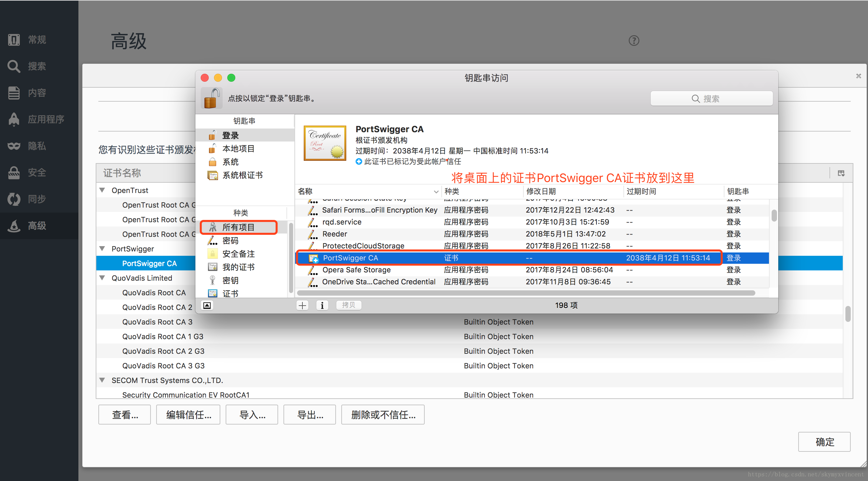Viewport: 868px width, 481px height.
Task: Select 密钥 category
Action: pos(242,280)
